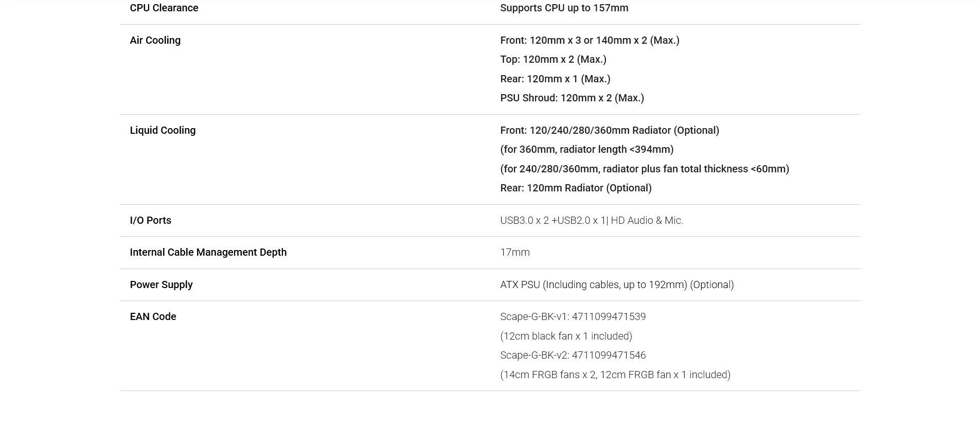Select the 17mm cable depth value
Image resolution: width=980 pixels, height=444 pixels.
pyautogui.click(x=514, y=252)
